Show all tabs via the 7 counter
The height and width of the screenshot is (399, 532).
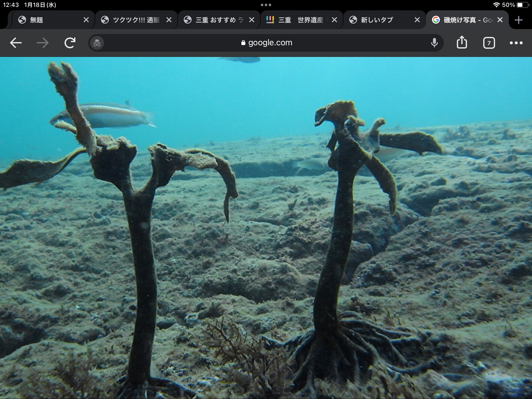click(x=489, y=43)
